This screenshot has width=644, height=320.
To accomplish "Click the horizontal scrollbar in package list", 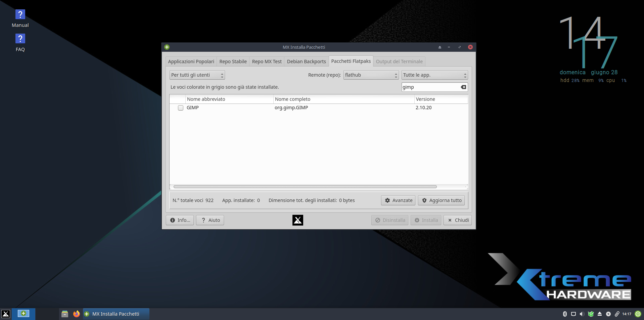I will click(x=305, y=187).
